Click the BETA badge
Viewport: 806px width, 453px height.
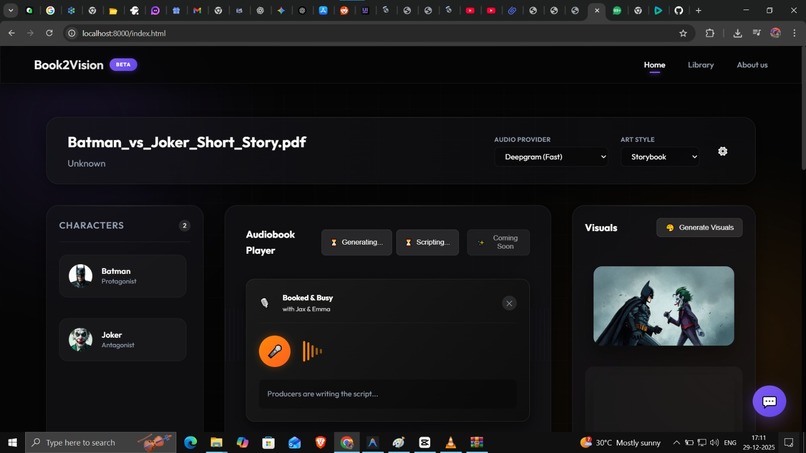point(123,65)
